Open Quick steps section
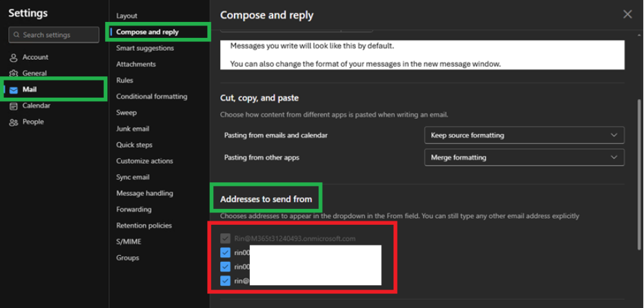 click(x=134, y=144)
